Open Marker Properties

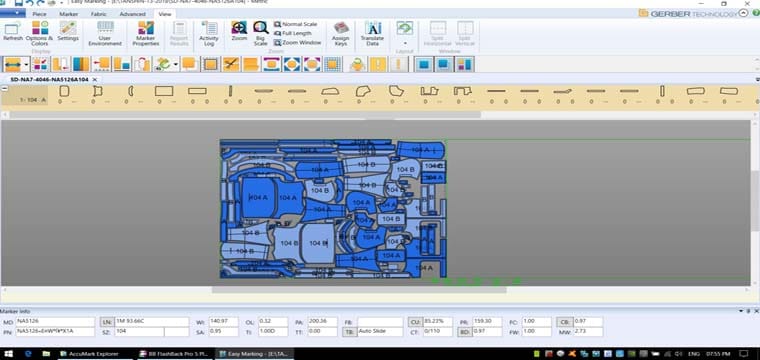click(x=145, y=33)
